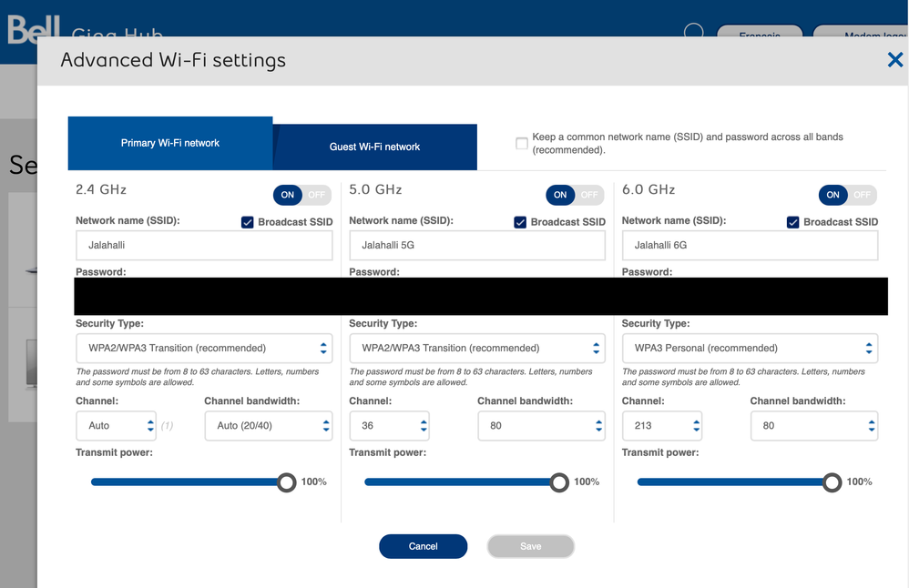Turn off the 5.0 GHz network

tap(589, 195)
